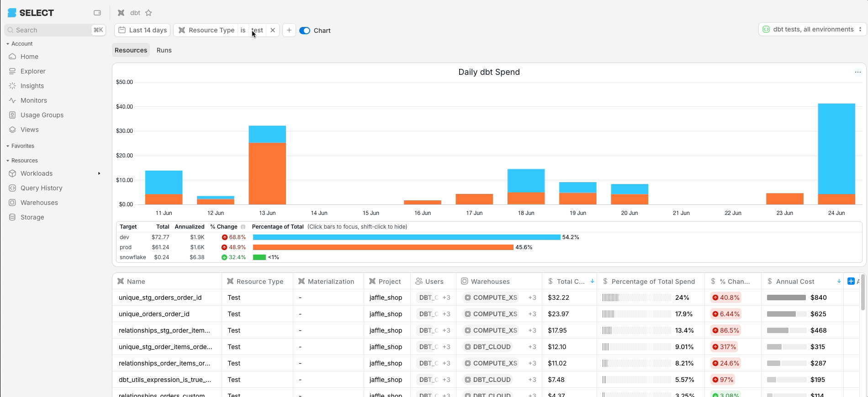The height and width of the screenshot is (397, 868).
Task: Change the filter operator 'is'
Action: [x=243, y=30]
